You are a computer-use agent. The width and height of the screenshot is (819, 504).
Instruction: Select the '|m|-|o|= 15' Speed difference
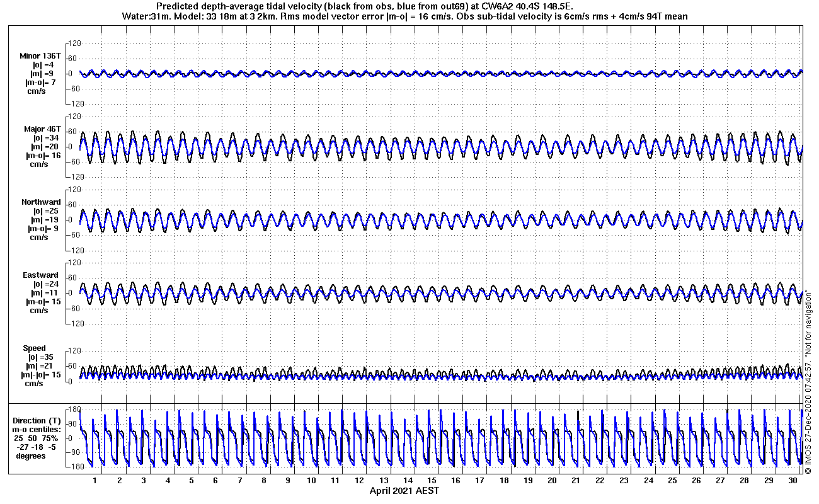pyautogui.click(x=42, y=375)
